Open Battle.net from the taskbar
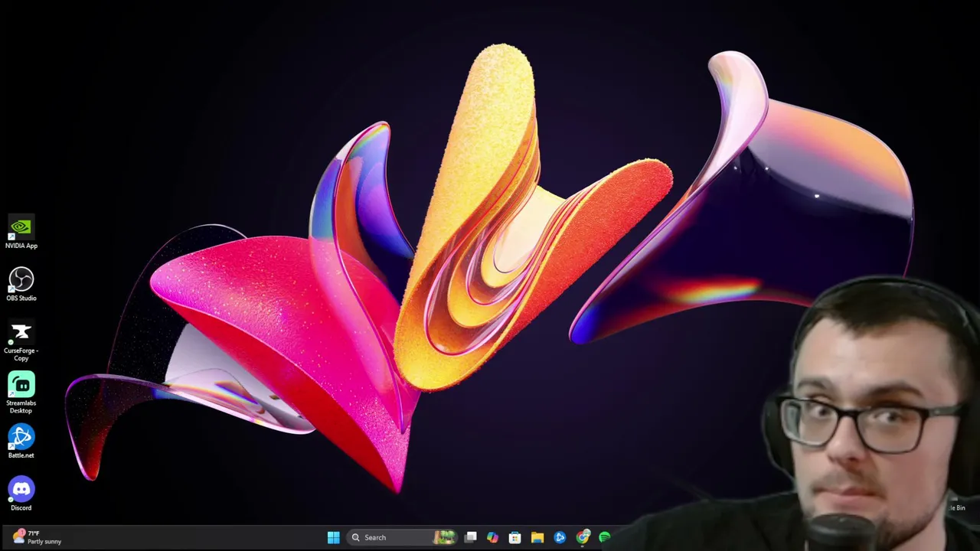This screenshot has height=551, width=980. click(560, 537)
